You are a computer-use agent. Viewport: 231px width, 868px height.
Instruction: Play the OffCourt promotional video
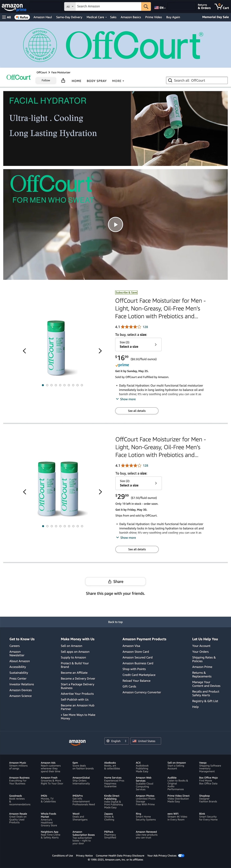tap(116, 224)
